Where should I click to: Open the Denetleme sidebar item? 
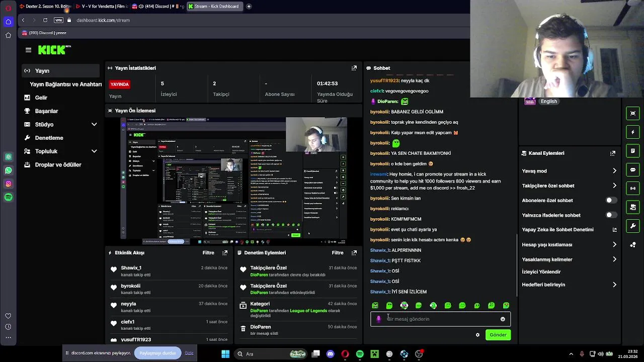(49, 138)
